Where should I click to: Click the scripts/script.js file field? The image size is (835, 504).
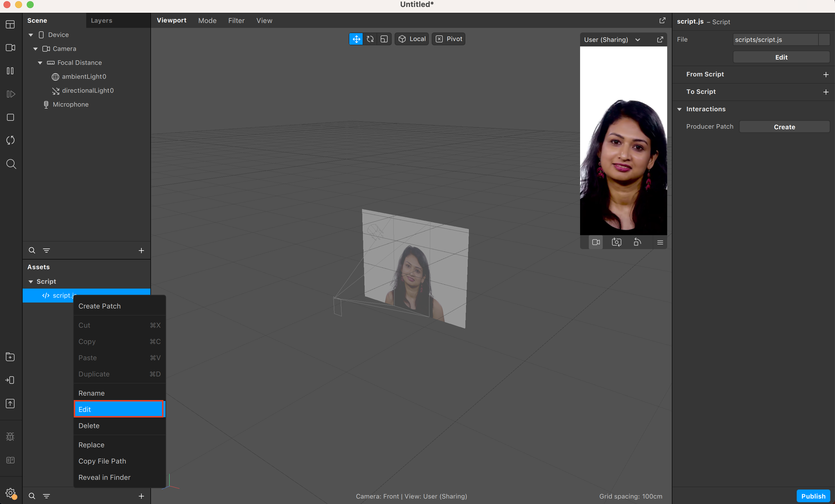(x=775, y=40)
